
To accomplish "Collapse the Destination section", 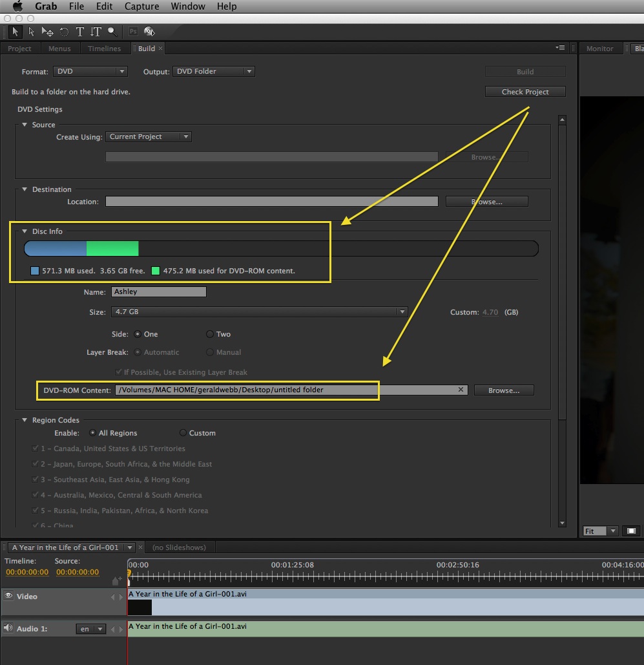I will (25, 189).
